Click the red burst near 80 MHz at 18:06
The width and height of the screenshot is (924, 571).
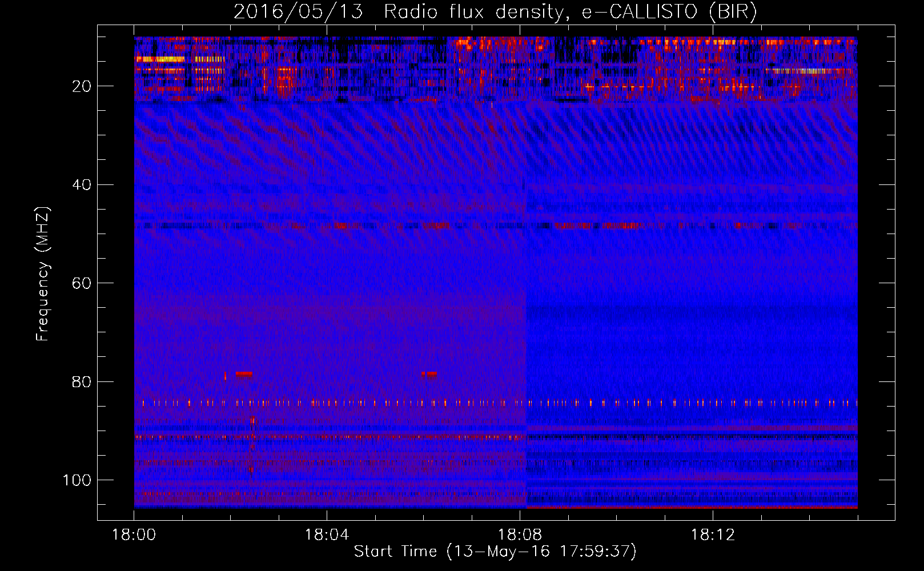429,374
